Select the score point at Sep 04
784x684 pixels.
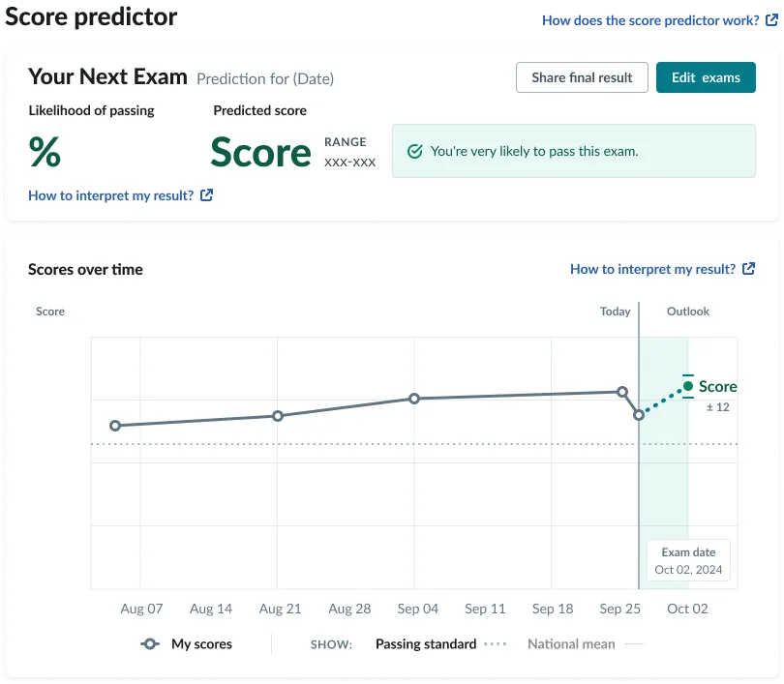pyautogui.click(x=414, y=399)
